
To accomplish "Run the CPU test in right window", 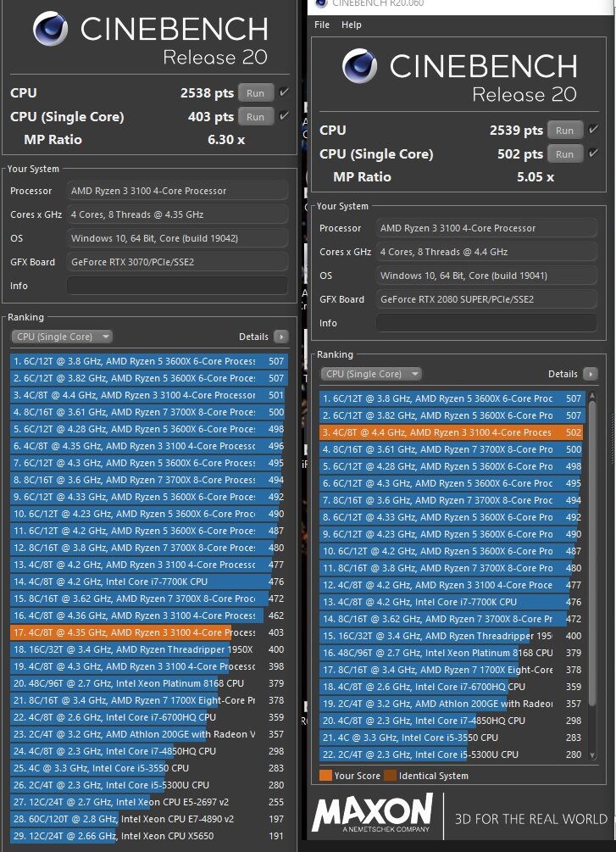I will click(564, 131).
